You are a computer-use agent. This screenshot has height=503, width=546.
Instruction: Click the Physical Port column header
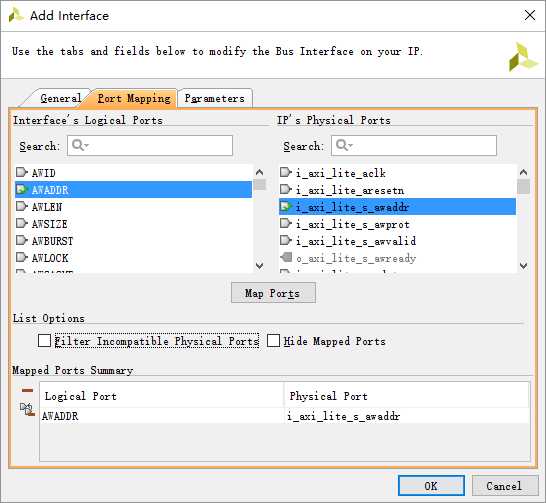coord(407,396)
